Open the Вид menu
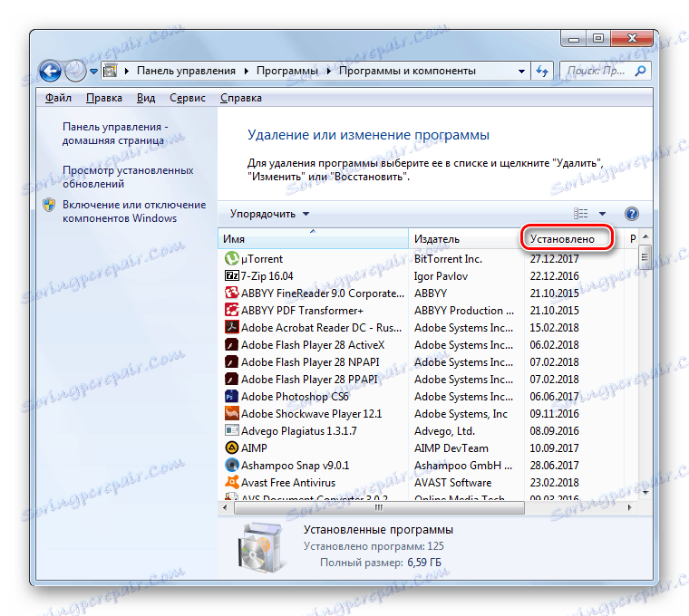 coord(145,98)
